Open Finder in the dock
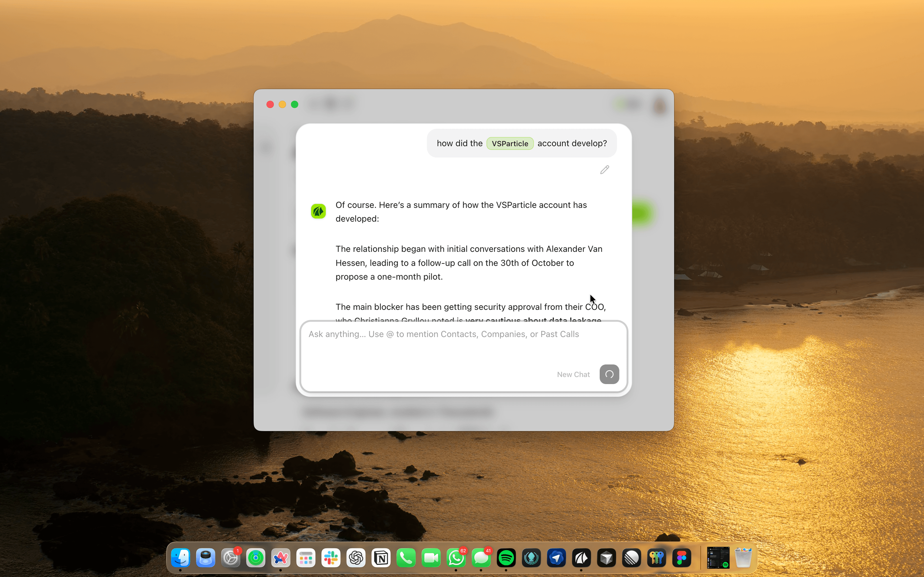The width and height of the screenshot is (924, 577). pyautogui.click(x=180, y=558)
